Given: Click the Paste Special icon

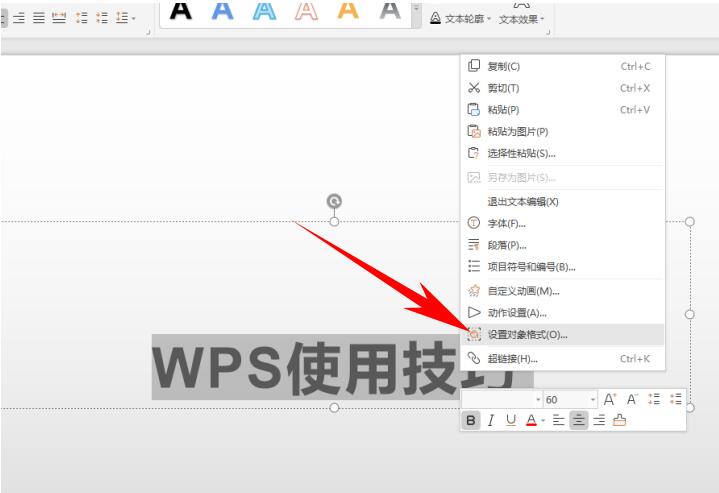Looking at the screenshot, I should (x=474, y=153).
